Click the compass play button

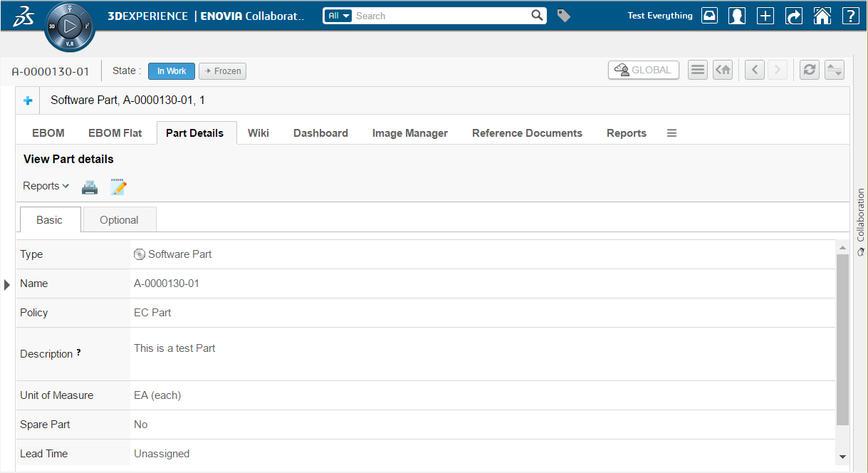pyautogui.click(x=70, y=27)
